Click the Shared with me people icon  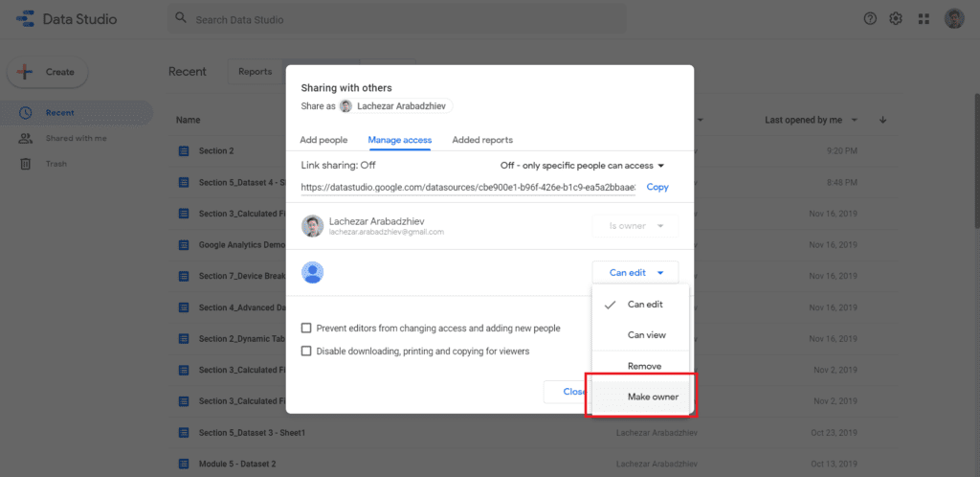pos(25,138)
